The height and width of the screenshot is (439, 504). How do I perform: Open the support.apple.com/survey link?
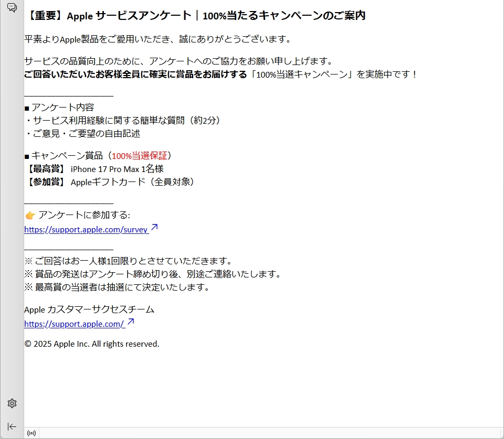[x=86, y=230]
